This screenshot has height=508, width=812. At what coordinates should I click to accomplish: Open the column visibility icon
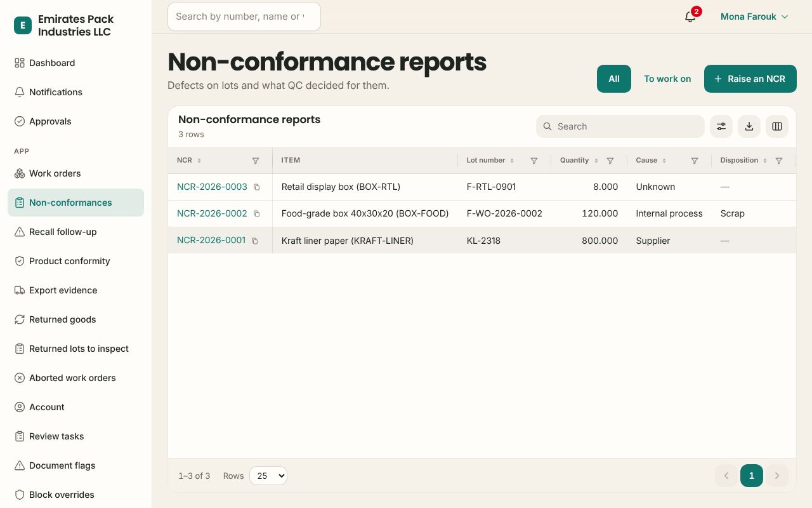coord(777,126)
